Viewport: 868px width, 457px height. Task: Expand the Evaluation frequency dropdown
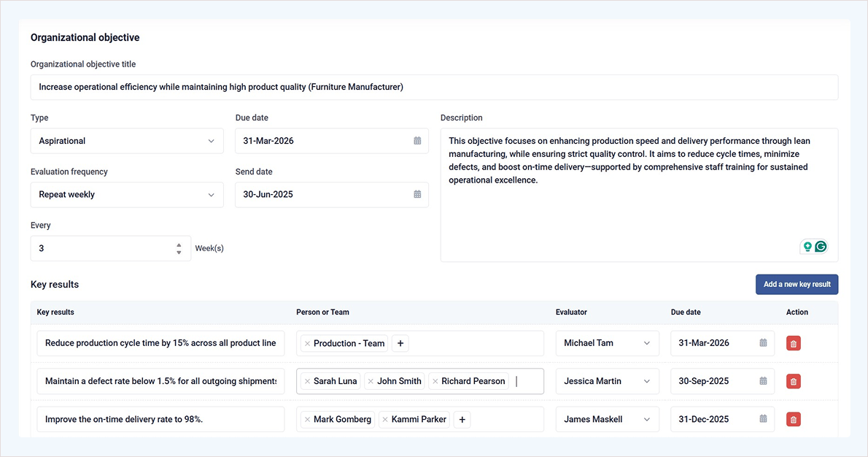tap(127, 195)
